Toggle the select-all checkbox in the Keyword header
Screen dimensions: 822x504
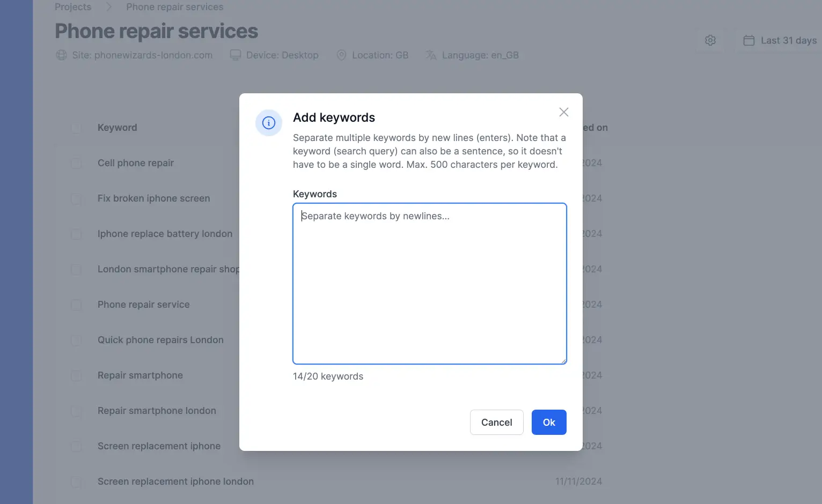(x=76, y=128)
